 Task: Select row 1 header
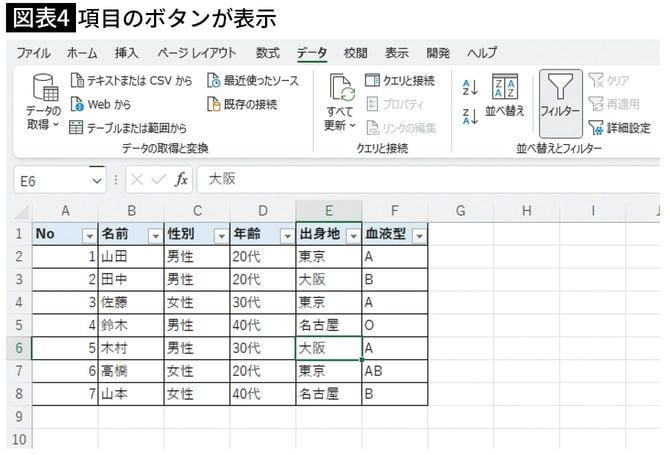[x=19, y=234]
